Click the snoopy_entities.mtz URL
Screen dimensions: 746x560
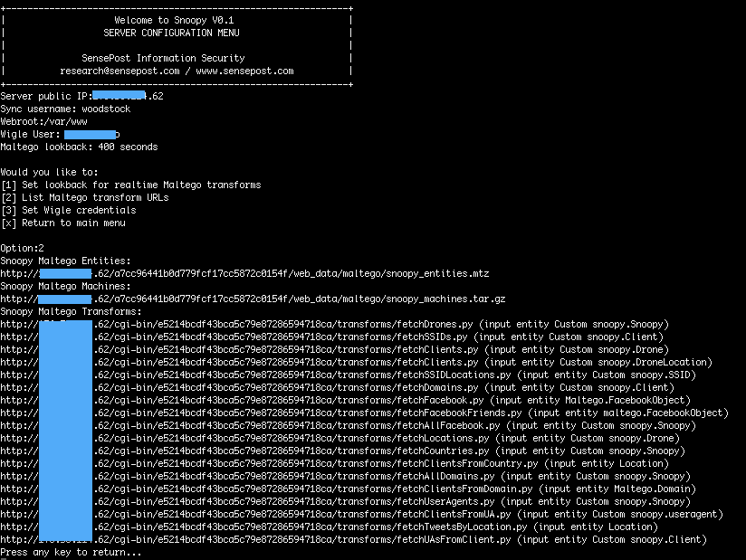pos(244,273)
